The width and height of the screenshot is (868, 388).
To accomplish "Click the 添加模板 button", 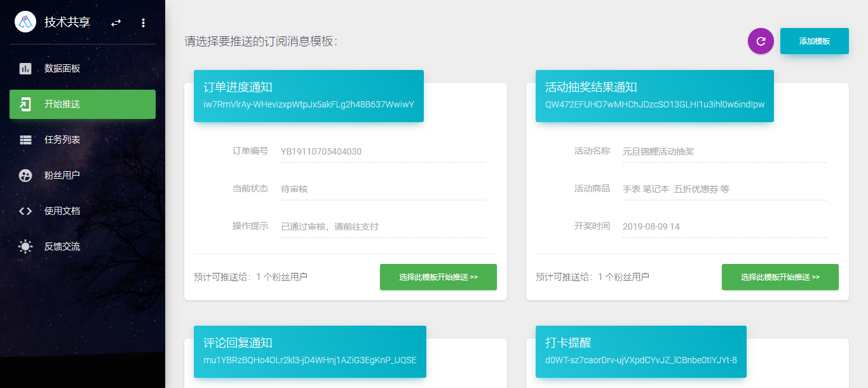I will click(x=815, y=41).
